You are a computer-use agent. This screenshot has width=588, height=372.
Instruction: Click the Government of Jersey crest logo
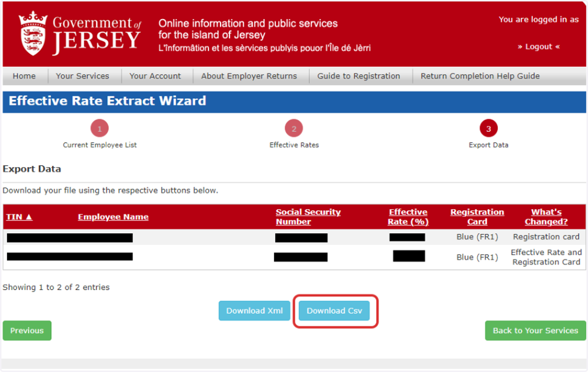[33, 34]
